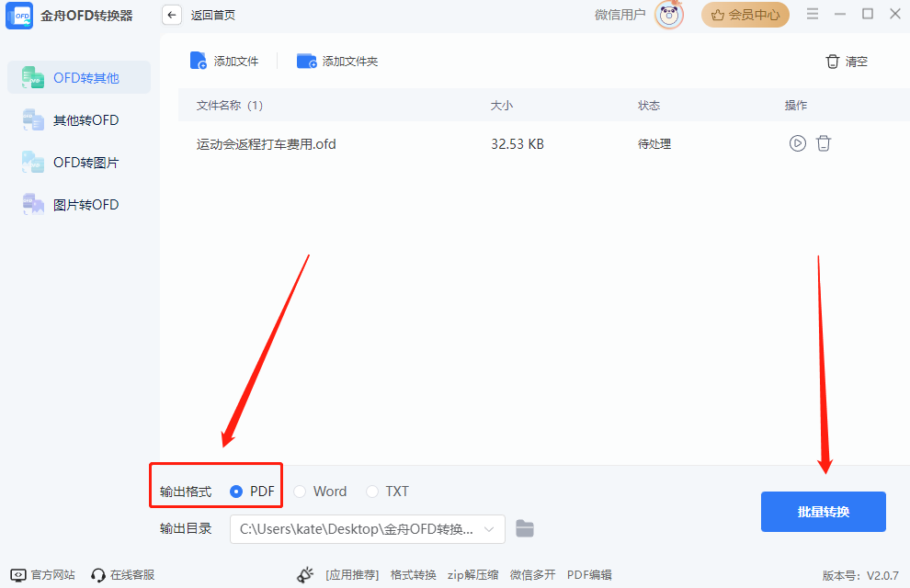Click the headset icon for 在线客服

[x=98, y=574]
